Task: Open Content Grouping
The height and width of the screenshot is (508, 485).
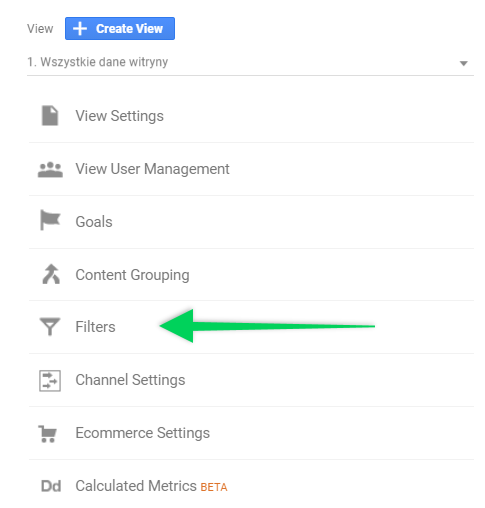Action: (132, 275)
